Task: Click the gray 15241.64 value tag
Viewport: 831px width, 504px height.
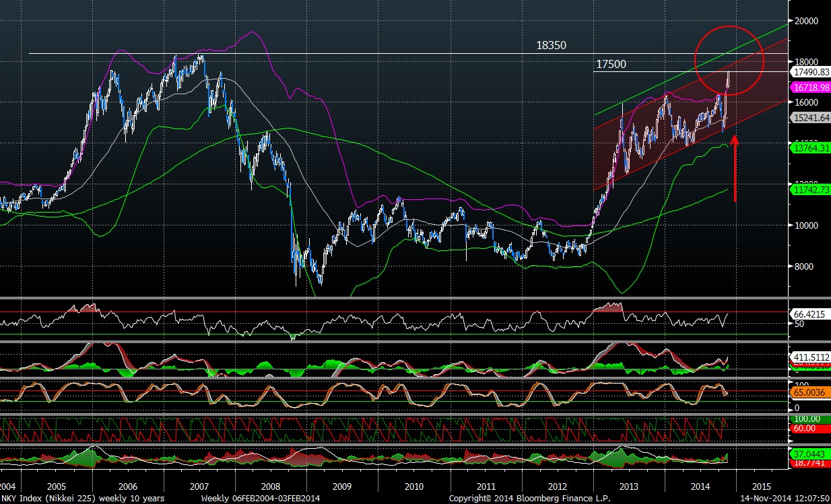Action: point(810,117)
